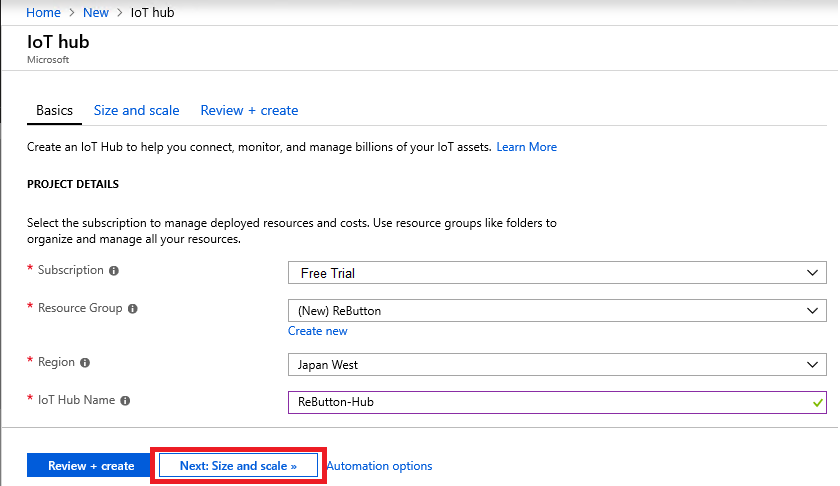The height and width of the screenshot is (486, 840).
Task: Go to New in the breadcrumb
Action: (96, 12)
